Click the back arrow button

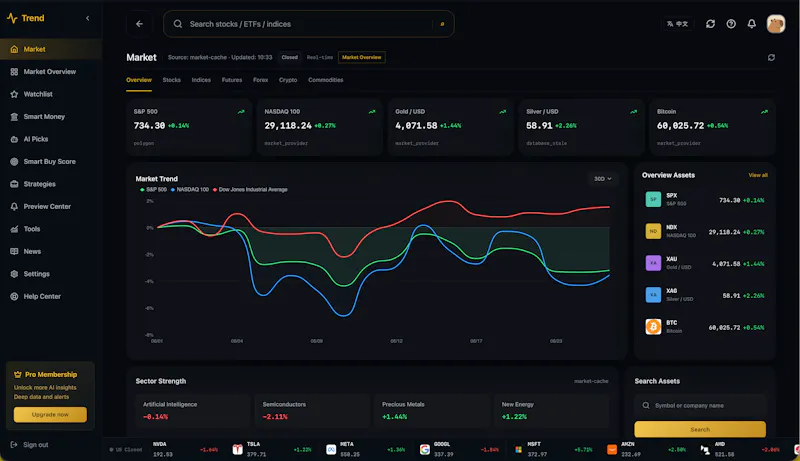point(139,24)
